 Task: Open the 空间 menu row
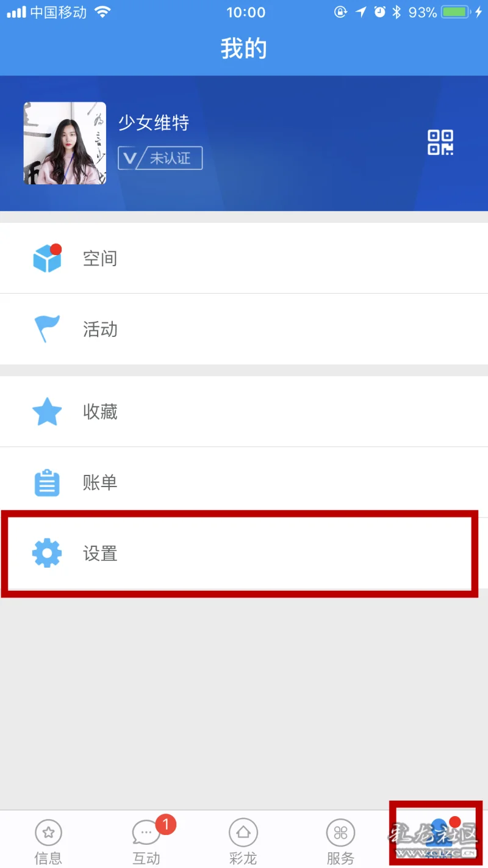tap(244, 258)
